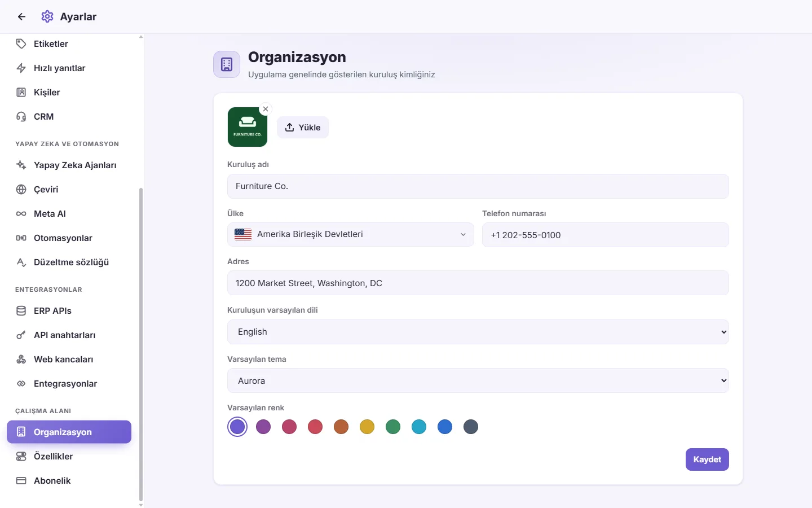Choose the green color swatch
812x508 pixels.
pyautogui.click(x=393, y=427)
